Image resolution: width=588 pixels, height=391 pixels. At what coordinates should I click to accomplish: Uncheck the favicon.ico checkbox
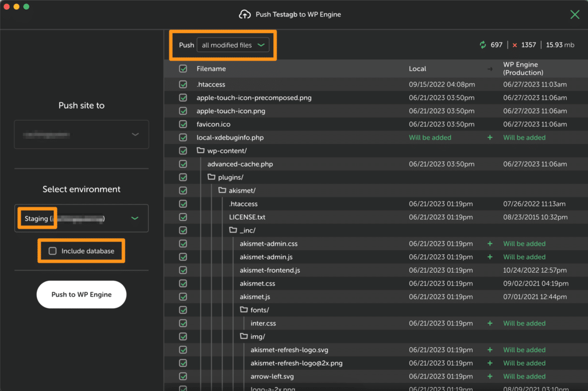point(183,124)
